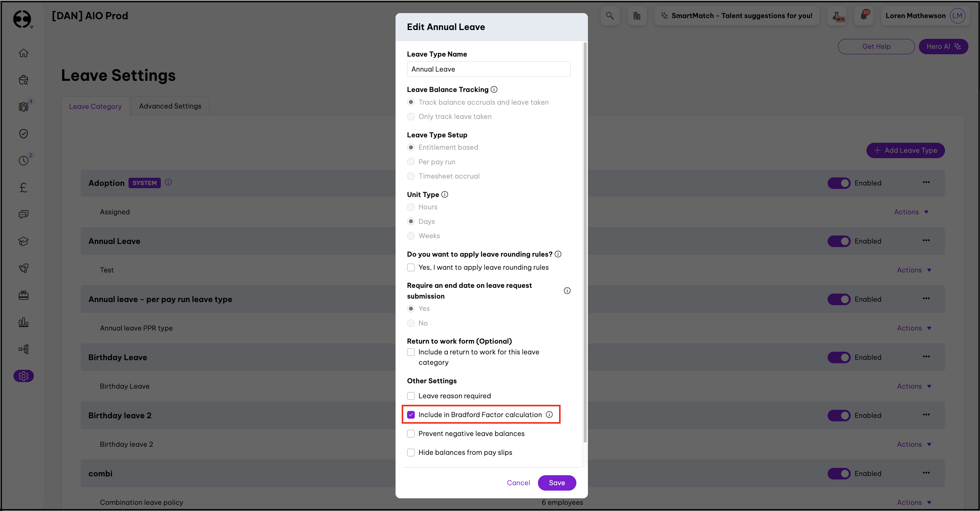Enable Prevent negative leave balances checkbox
The image size is (980, 511).
411,434
